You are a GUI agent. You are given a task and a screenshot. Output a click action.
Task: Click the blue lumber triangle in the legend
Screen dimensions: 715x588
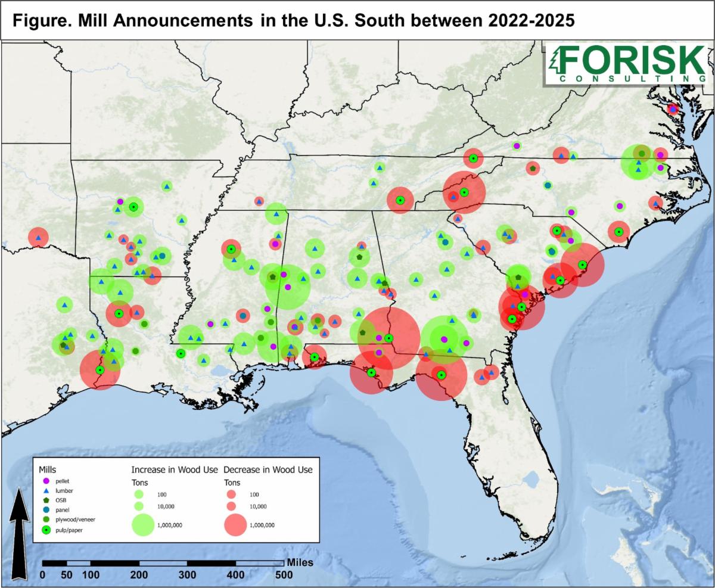point(46,490)
